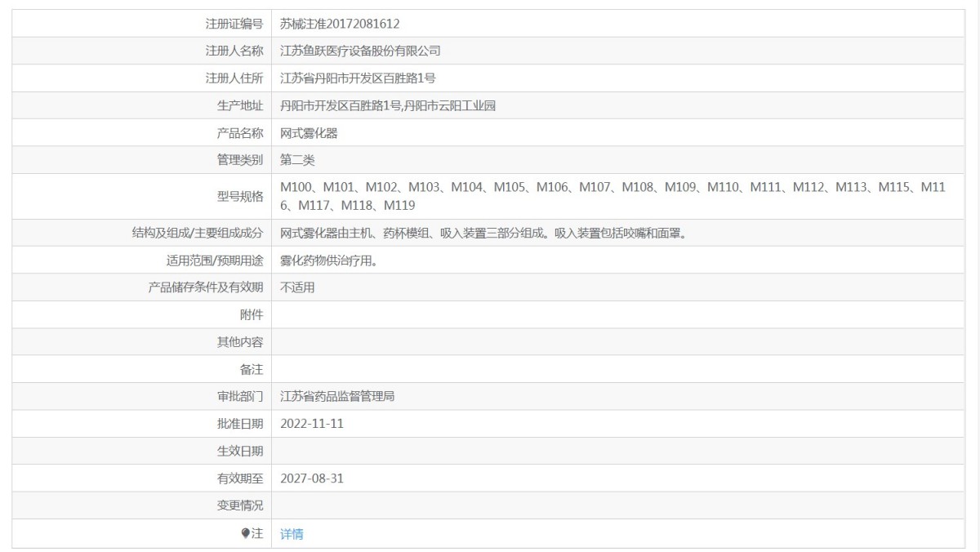
Task: Click the 适用范围/预期用途 label
Action: tap(215, 260)
